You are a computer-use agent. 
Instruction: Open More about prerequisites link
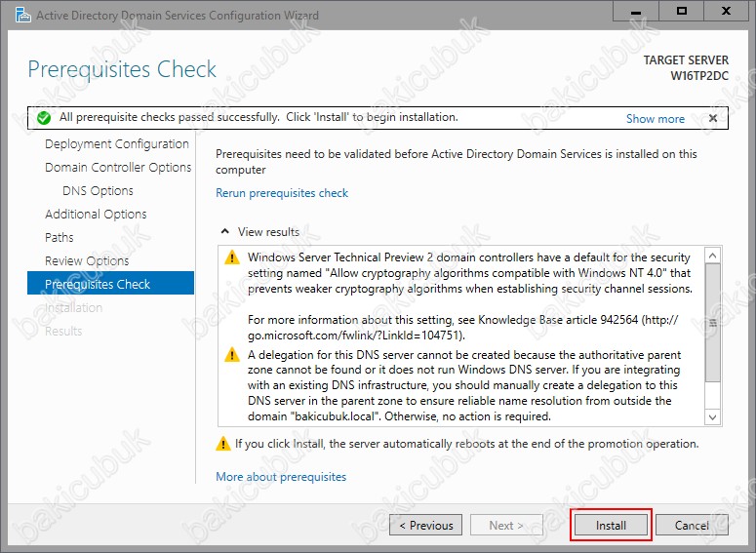click(x=281, y=477)
